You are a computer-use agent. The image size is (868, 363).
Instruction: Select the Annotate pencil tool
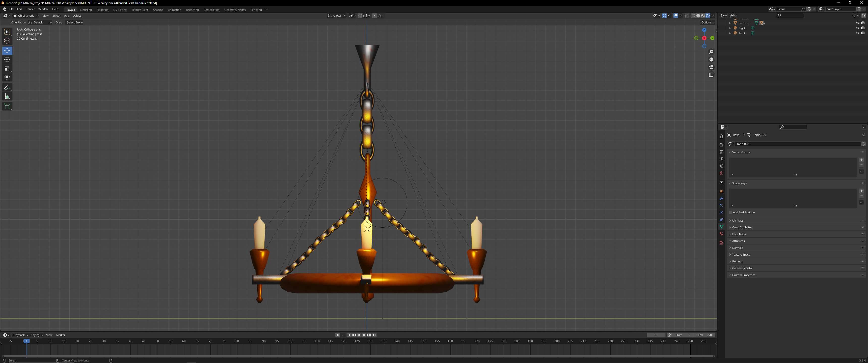pyautogui.click(x=7, y=87)
